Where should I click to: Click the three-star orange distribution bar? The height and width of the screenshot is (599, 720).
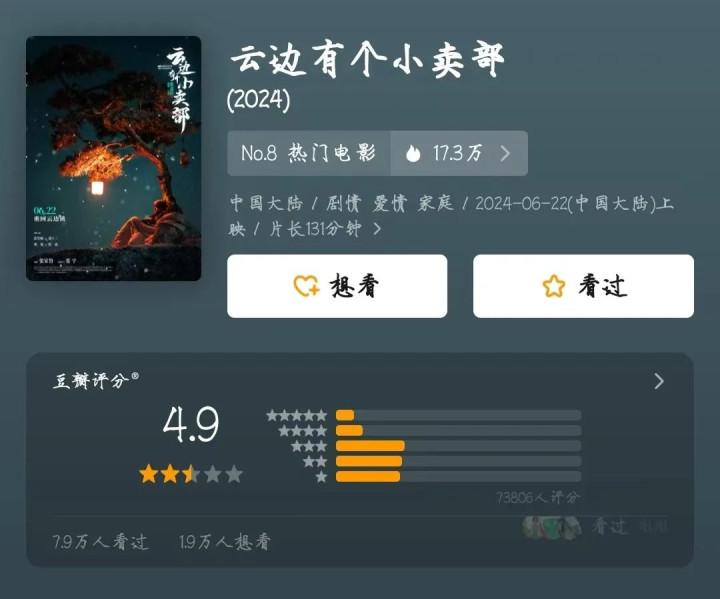click(x=370, y=446)
